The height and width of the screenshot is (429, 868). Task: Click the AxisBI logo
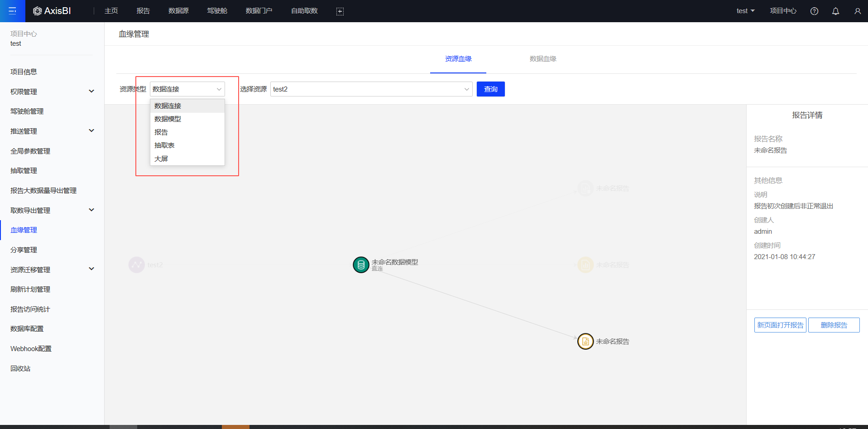click(x=52, y=11)
